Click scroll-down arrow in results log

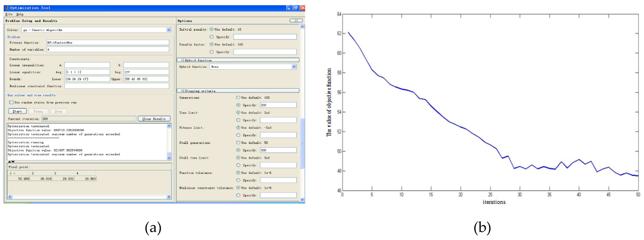(169, 158)
